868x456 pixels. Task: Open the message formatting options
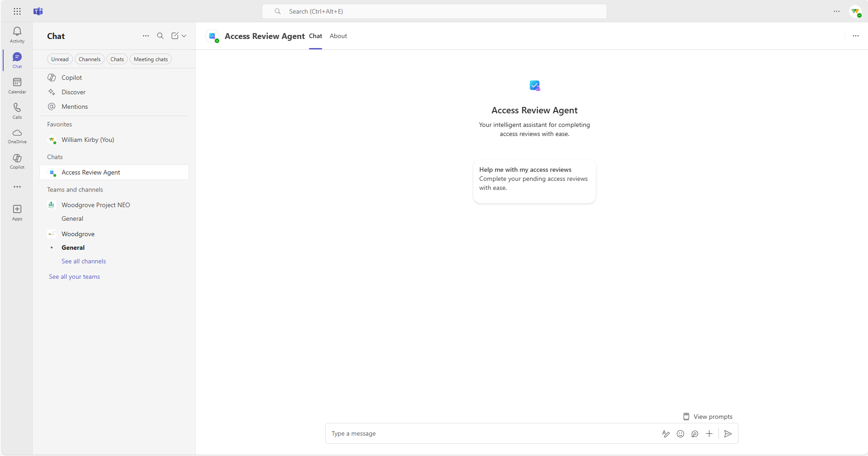(666, 434)
